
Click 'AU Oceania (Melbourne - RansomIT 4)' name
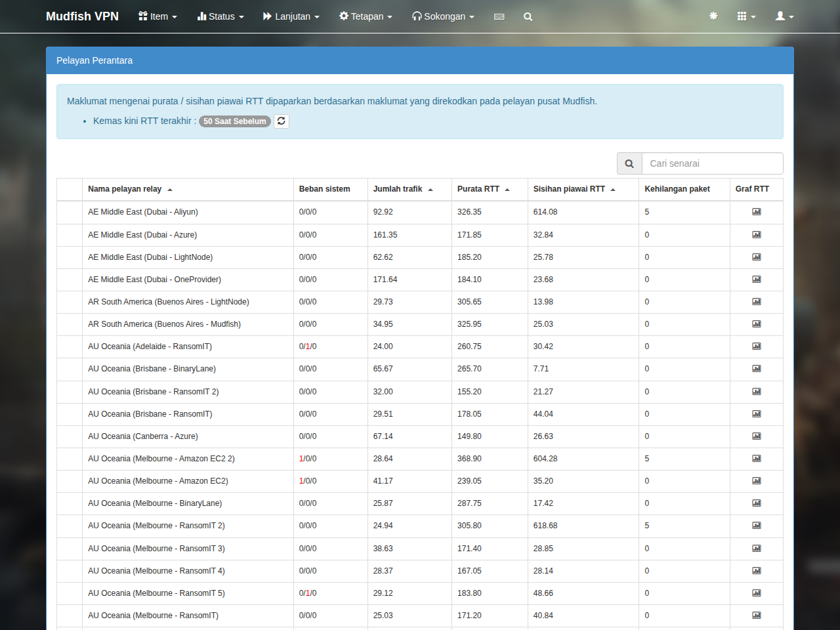point(156,571)
